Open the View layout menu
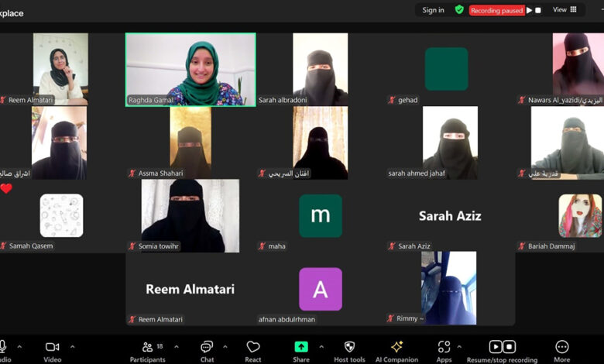This screenshot has height=364, width=604. (565, 9)
